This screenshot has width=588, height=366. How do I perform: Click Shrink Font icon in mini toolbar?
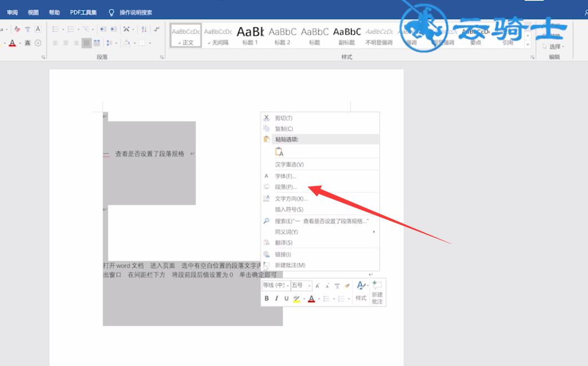(x=328, y=286)
